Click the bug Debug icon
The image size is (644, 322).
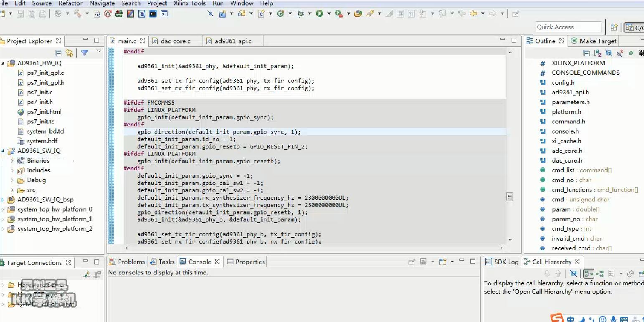(x=300, y=14)
